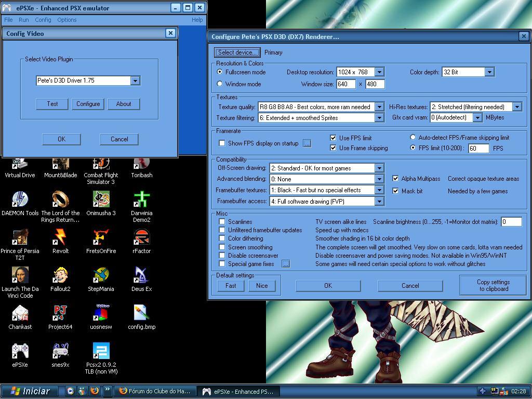The image size is (532, 399).
Task: Select the Prince of Persia T2T icon
Action: pyautogui.click(x=20, y=245)
